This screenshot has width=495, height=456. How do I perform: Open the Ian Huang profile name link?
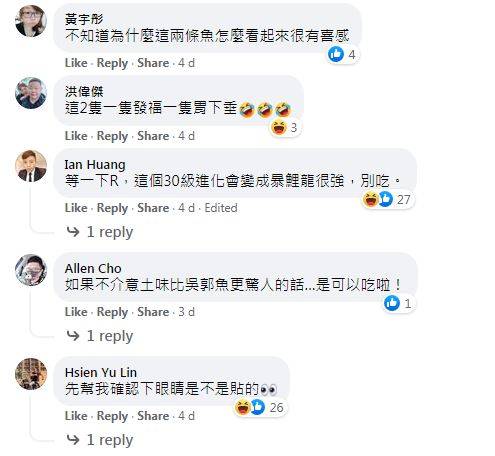coord(95,164)
